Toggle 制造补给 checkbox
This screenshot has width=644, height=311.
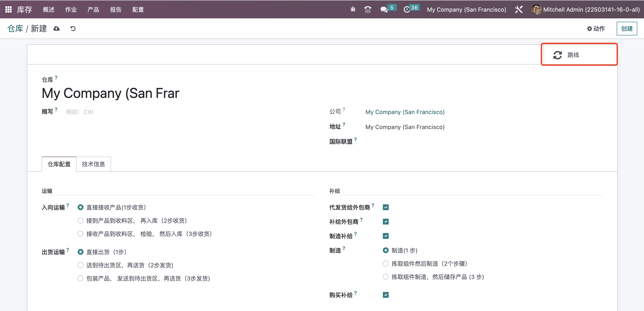[x=386, y=236]
